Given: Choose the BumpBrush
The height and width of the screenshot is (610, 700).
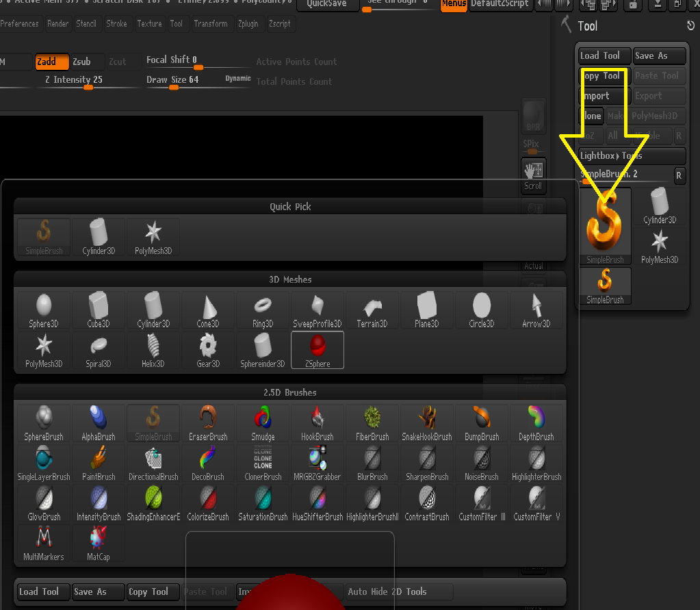Looking at the screenshot, I should 482,423.
